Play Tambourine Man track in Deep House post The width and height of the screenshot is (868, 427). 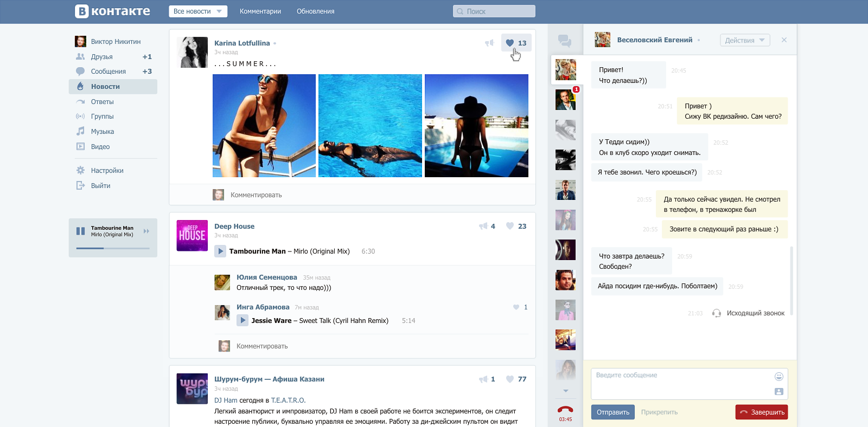pyautogui.click(x=220, y=251)
